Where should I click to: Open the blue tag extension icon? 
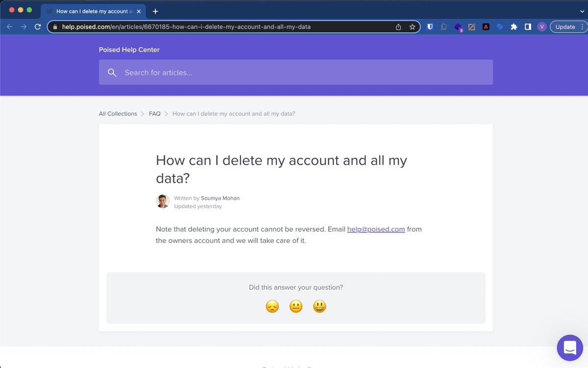pyautogui.click(x=500, y=27)
